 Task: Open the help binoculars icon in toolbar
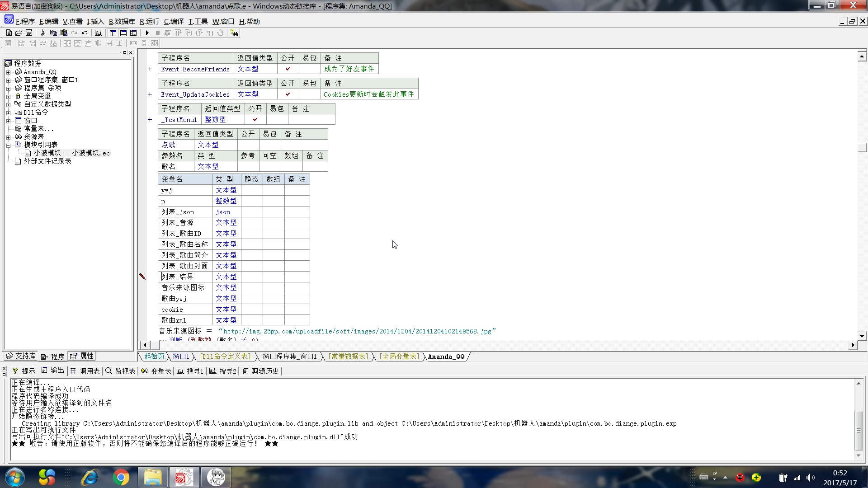click(x=234, y=33)
